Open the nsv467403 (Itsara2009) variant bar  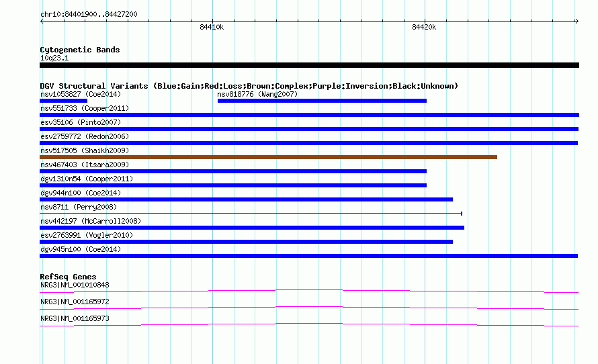[x=233, y=171]
